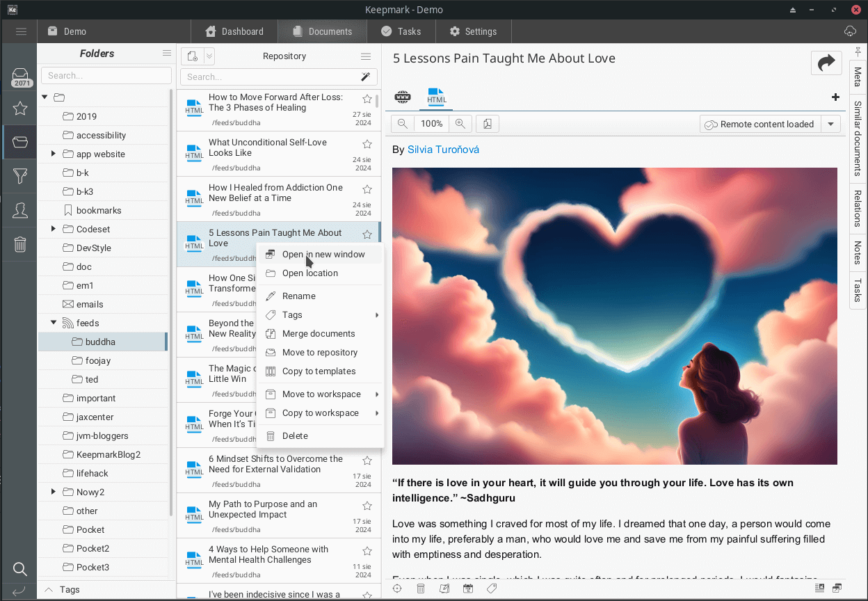Choose 'Delete' in the context menu
Viewport: 868px width, 601px height.
tap(295, 436)
